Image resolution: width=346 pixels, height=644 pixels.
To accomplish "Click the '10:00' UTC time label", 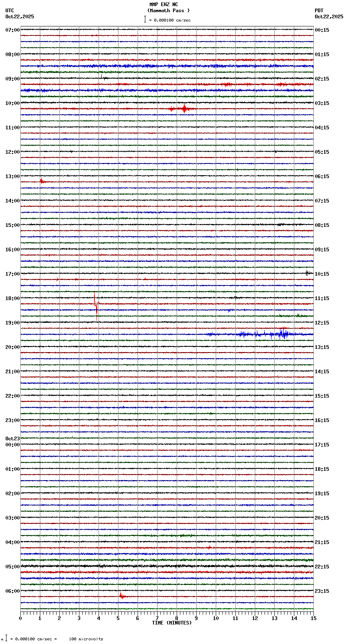I will click(x=13, y=103).
